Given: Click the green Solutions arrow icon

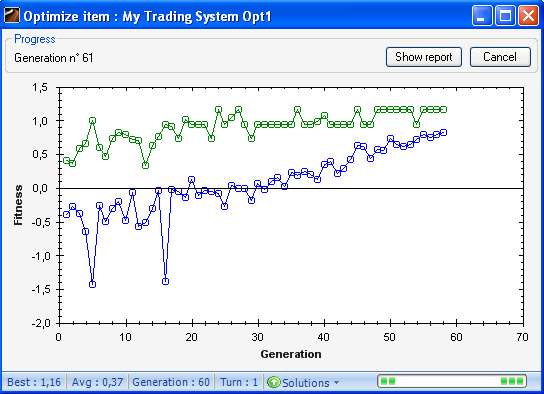Looking at the screenshot, I should click(x=274, y=382).
